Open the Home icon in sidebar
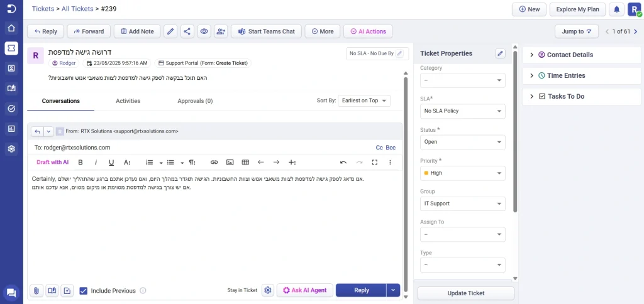 click(11, 28)
